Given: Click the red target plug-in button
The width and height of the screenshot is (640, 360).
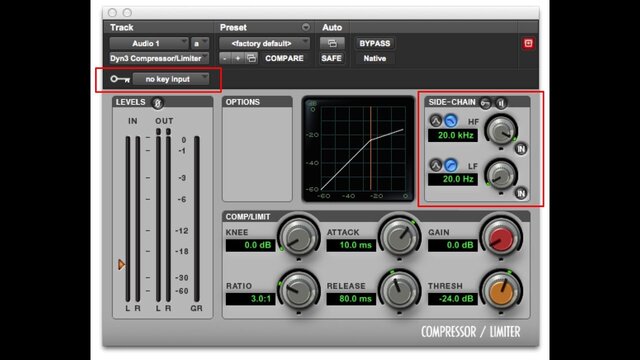Looking at the screenshot, I should tap(528, 43).
